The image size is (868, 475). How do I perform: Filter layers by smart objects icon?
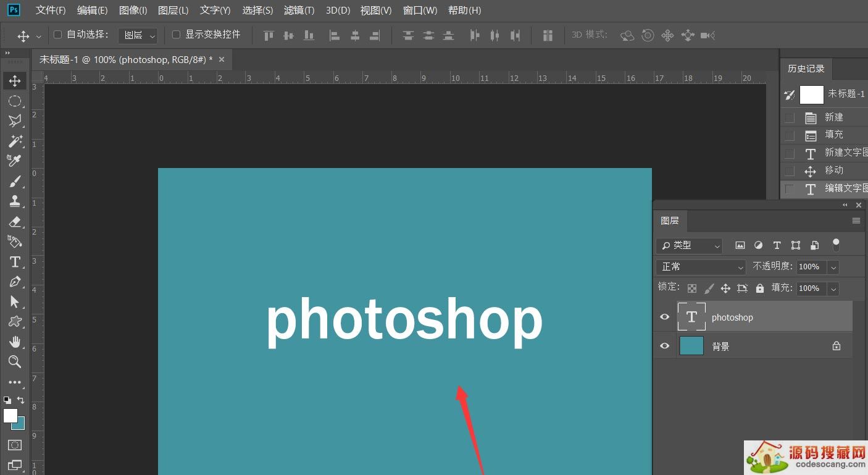pos(815,245)
